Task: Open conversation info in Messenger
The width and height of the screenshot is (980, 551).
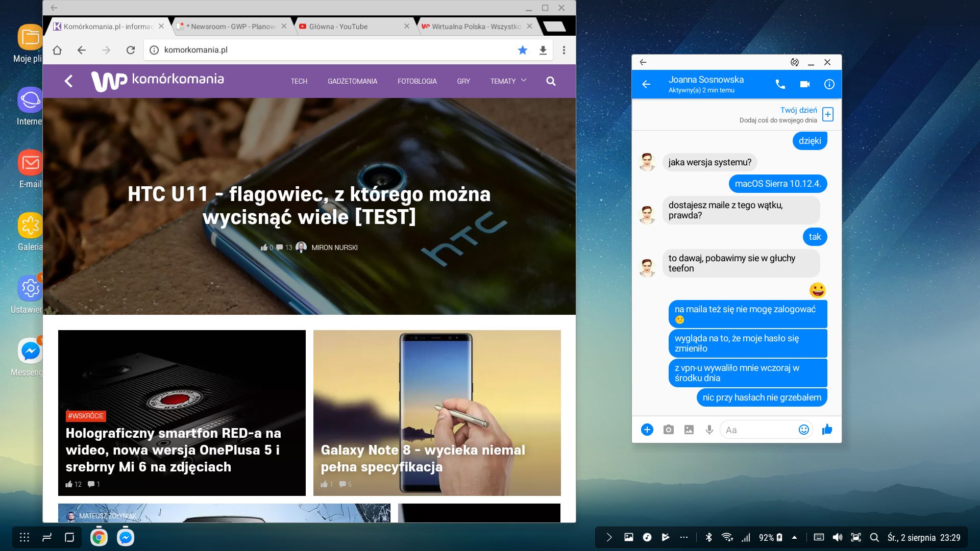Action: pyautogui.click(x=829, y=84)
